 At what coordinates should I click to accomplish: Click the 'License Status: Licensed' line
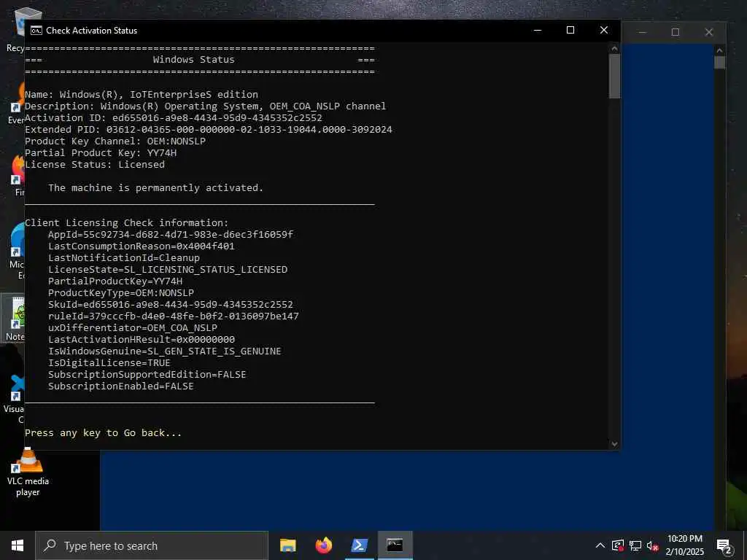coord(95,164)
